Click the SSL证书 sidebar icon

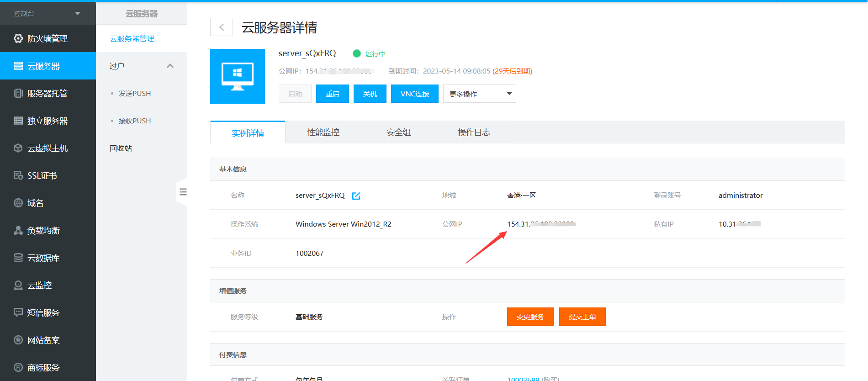pyautogui.click(x=18, y=175)
